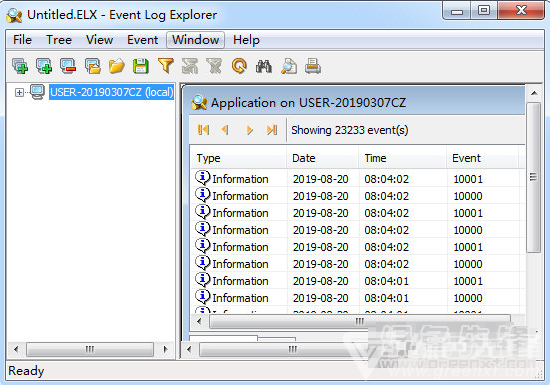Click the computer icon in the tree

(x=38, y=92)
